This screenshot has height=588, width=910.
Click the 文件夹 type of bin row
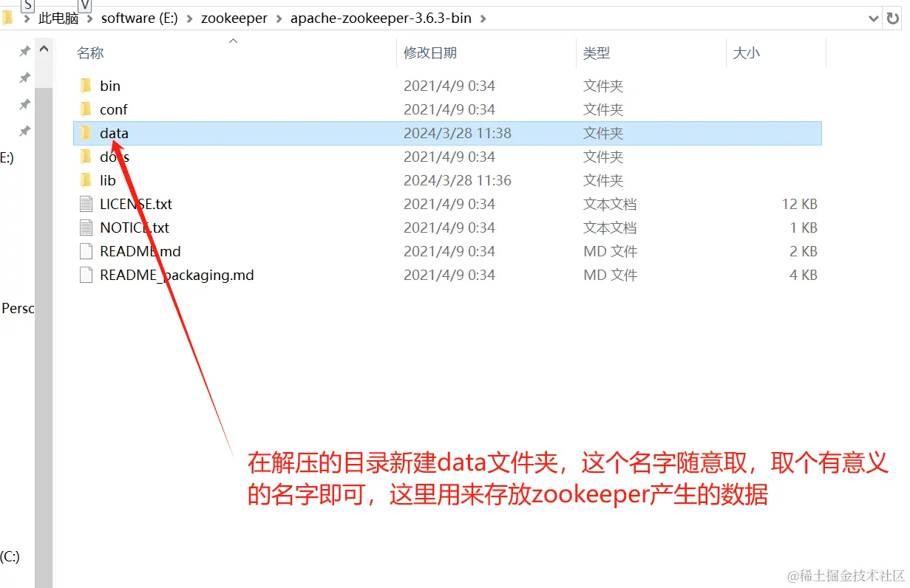tap(603, 86)
